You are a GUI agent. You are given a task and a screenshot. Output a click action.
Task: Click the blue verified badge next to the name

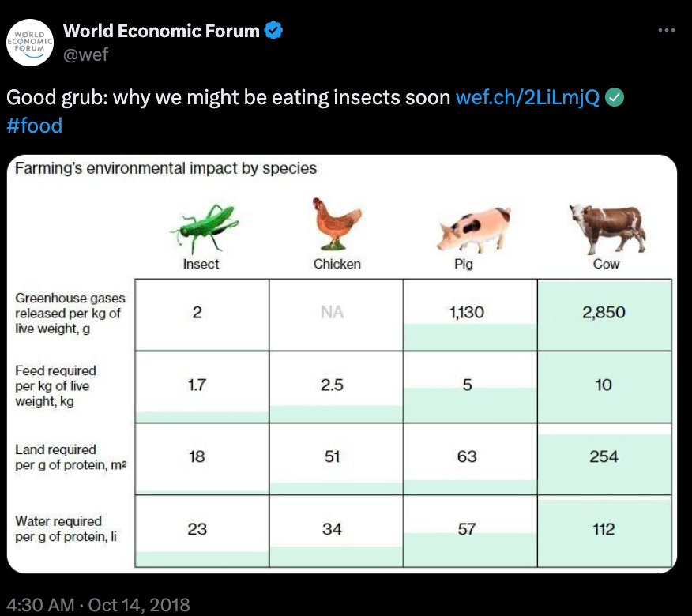273,31
